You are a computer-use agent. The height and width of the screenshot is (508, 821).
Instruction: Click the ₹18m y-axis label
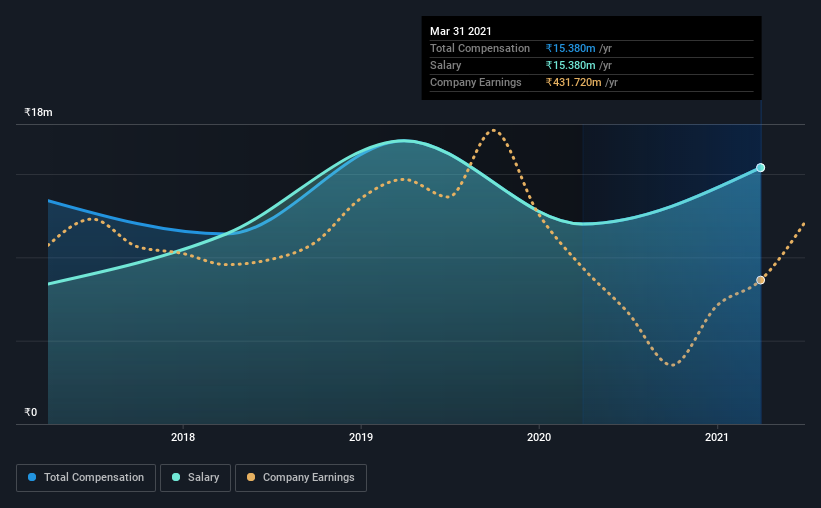point(38,112)
